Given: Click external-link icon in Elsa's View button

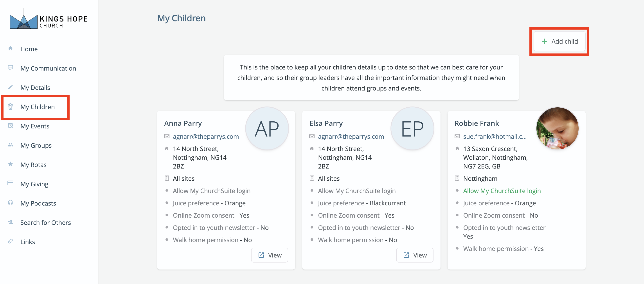Looking at the screenshot, I should [406, 255].
